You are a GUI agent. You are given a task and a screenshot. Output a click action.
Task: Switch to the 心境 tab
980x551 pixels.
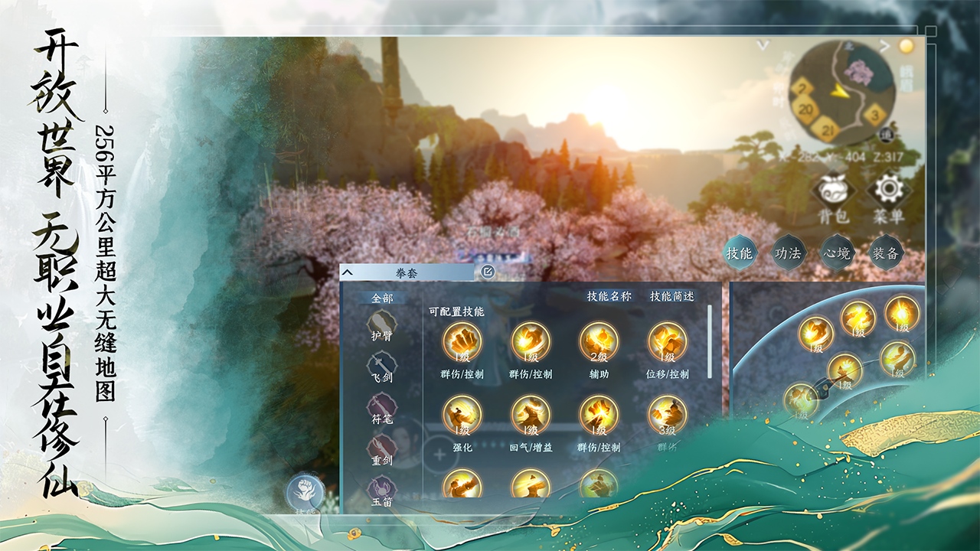(836, 253)
